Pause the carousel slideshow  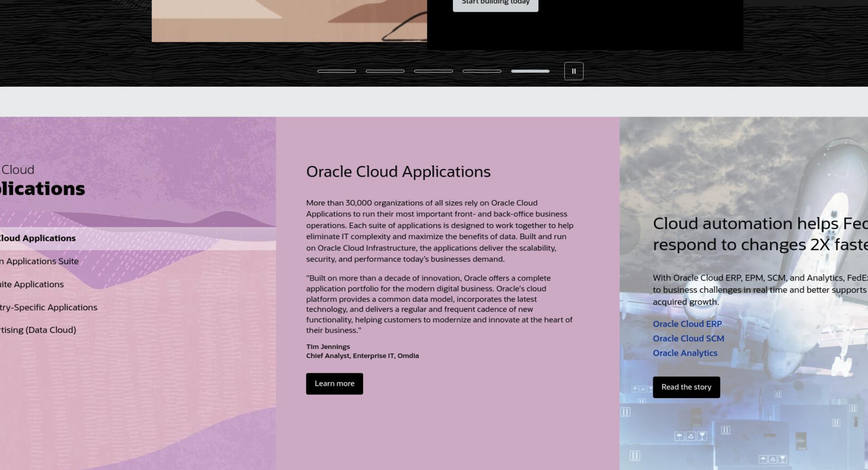tap(574, 71)
